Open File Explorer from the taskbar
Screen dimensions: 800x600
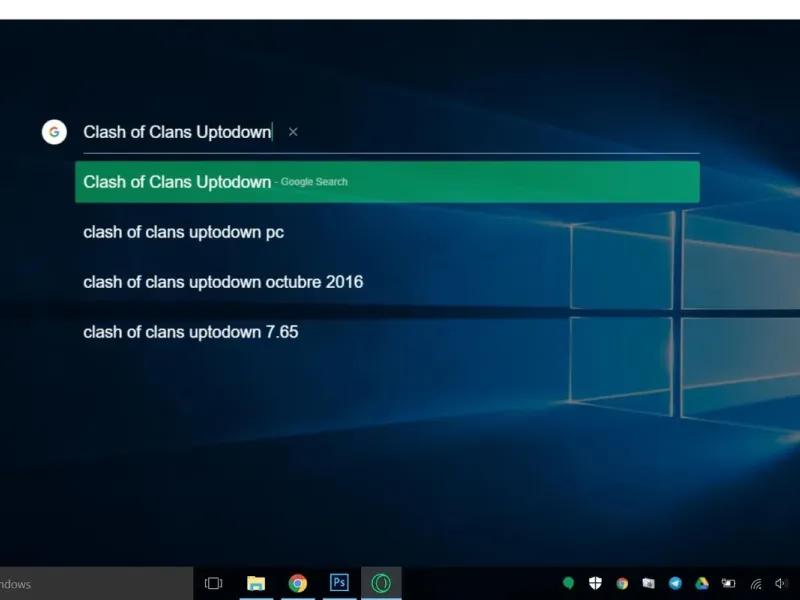click(256, 583)
